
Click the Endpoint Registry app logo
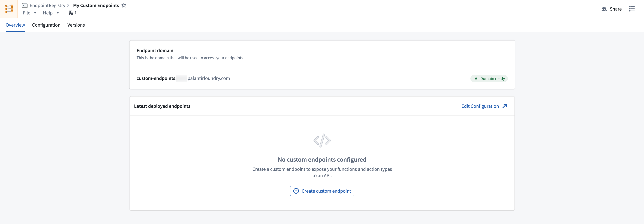click(x=9, y=9)
